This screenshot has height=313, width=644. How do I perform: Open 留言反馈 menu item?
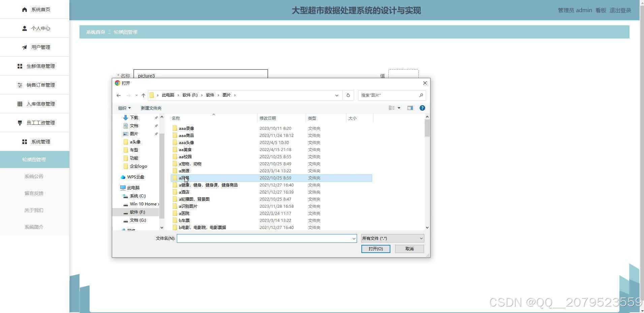click(x=34, y=193)
